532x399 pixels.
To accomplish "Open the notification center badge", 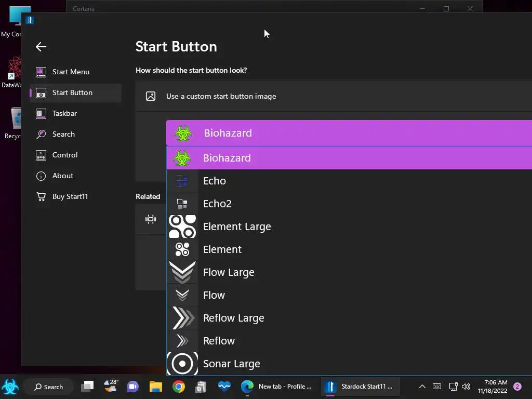I will pos(517,387).
